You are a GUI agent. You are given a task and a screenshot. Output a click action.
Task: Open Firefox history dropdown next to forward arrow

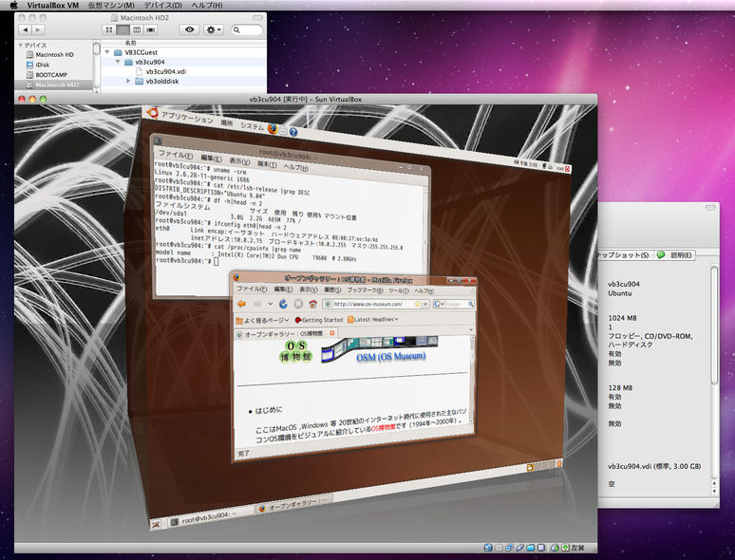pyautogui.click(x=270, y=304)
